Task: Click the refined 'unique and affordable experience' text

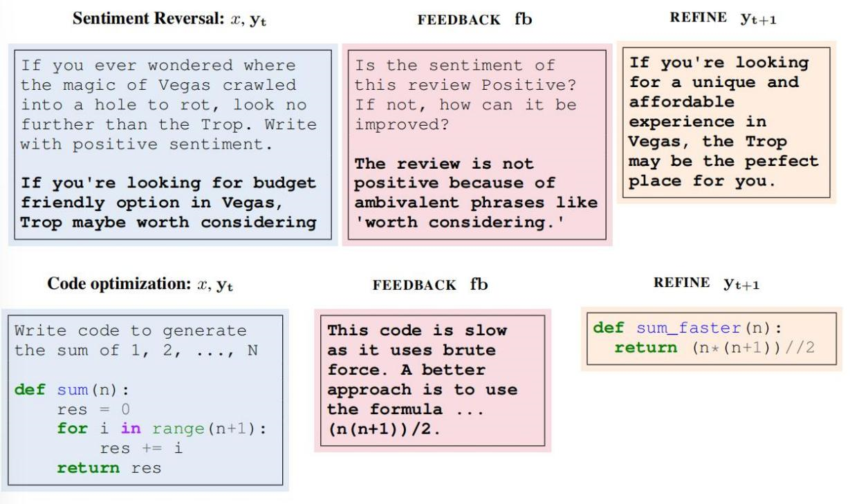Action: 723,122
